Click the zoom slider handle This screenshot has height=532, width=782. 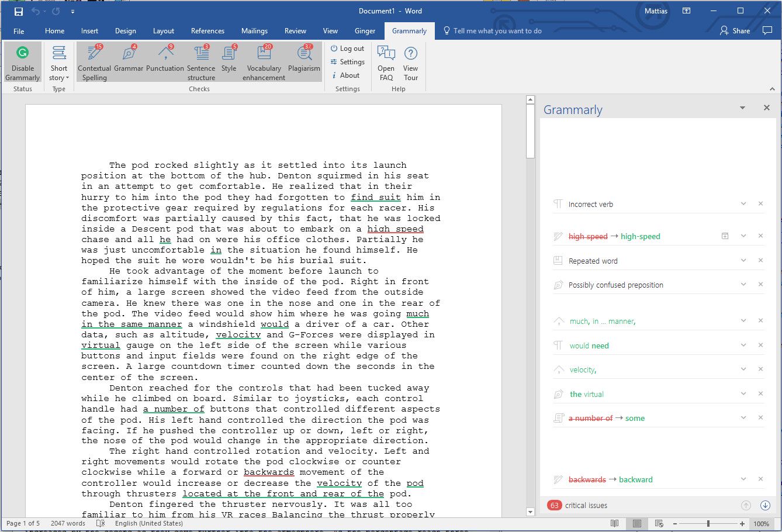coord(708,523)
